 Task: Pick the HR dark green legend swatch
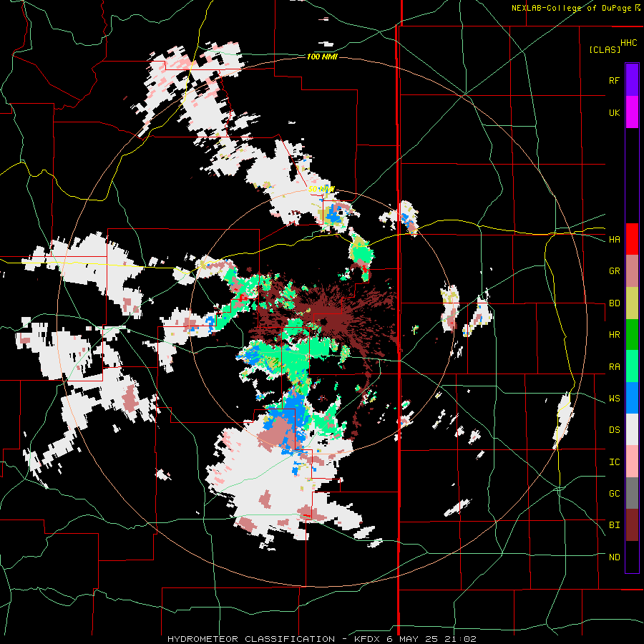coord(632,334)
